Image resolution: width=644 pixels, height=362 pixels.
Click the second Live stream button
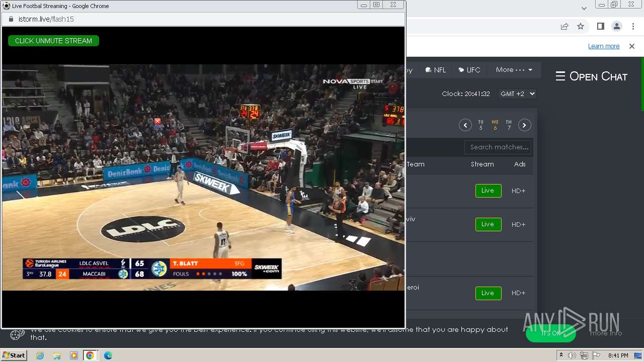pyautogui.click(x=488, y=224)
